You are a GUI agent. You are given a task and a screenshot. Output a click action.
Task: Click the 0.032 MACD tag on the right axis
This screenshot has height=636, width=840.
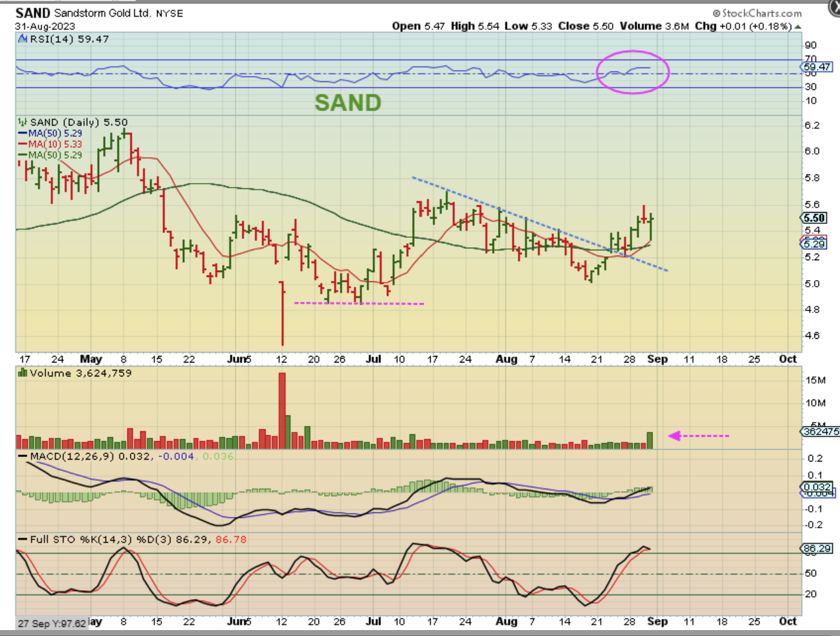pyautogui.click(x=818, y=487)
